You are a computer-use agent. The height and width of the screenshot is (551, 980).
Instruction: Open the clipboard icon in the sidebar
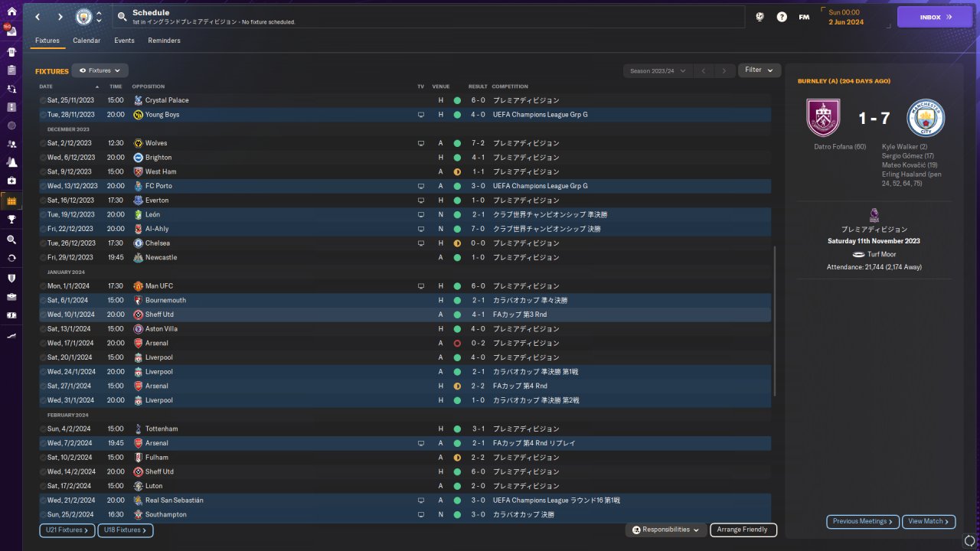(x=11, y=70)
